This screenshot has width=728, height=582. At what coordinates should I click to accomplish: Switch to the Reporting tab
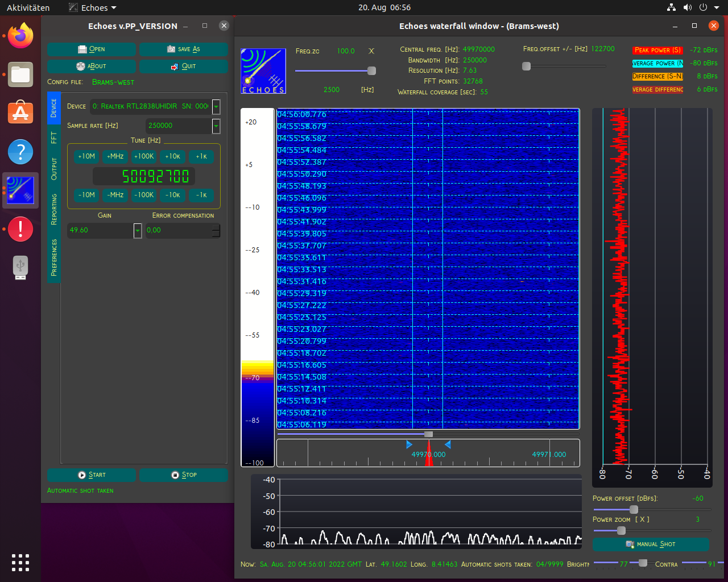(54, 209)
